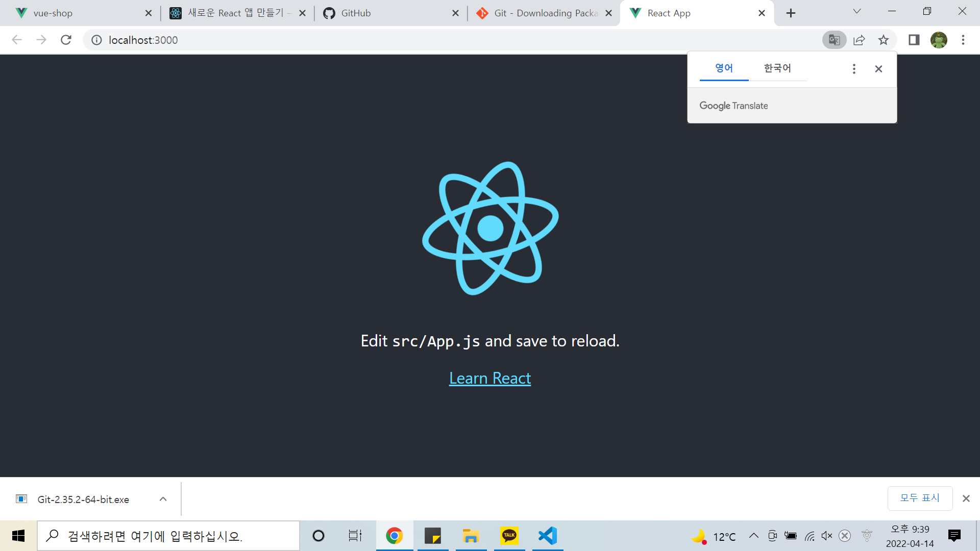Show hidden system tray icons
This screenshot has height=551, width=980.
click(754, 536)
